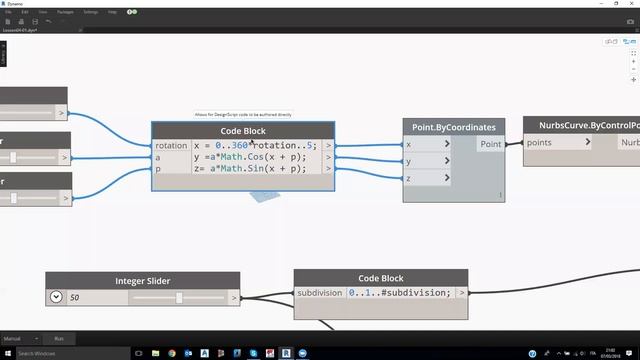Screen dimensions: 640x360
Task: Click the pan mode icon
Action: [633, 80]
